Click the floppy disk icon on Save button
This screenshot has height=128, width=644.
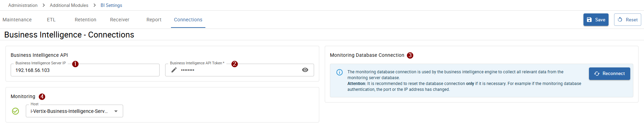pos(589,20)
